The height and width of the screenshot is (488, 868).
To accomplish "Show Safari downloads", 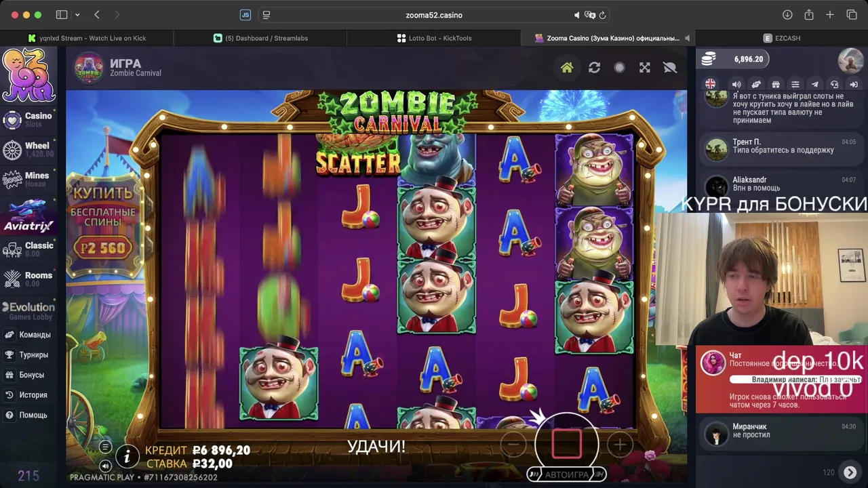I will tap(787, 15).
